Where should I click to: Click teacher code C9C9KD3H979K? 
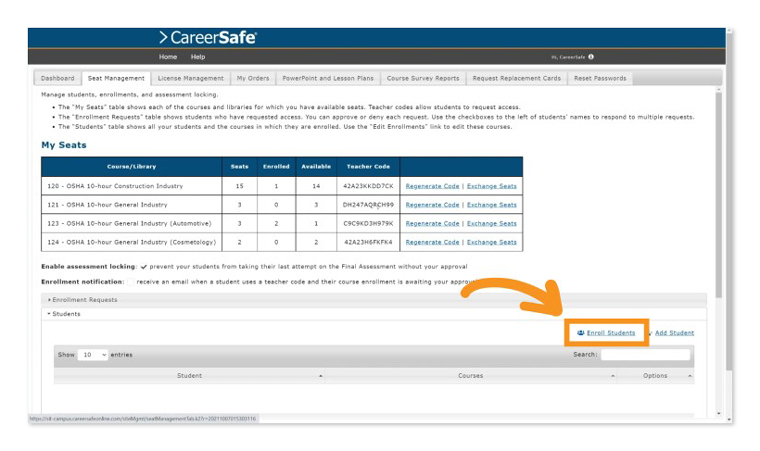tap(368, 224)
